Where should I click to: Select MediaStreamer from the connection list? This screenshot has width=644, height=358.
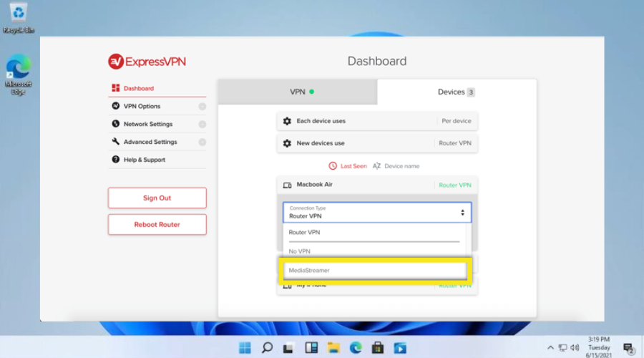pos(375,271)
